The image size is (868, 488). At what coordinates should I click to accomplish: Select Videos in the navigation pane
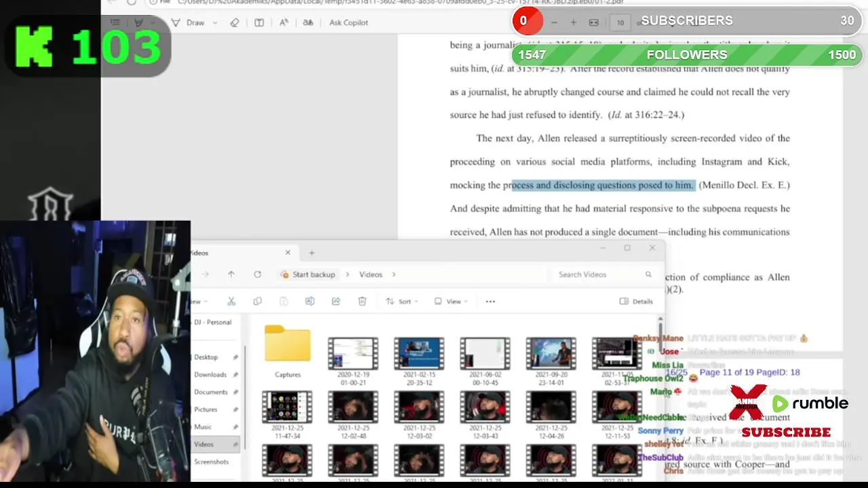tap(216, 445)
